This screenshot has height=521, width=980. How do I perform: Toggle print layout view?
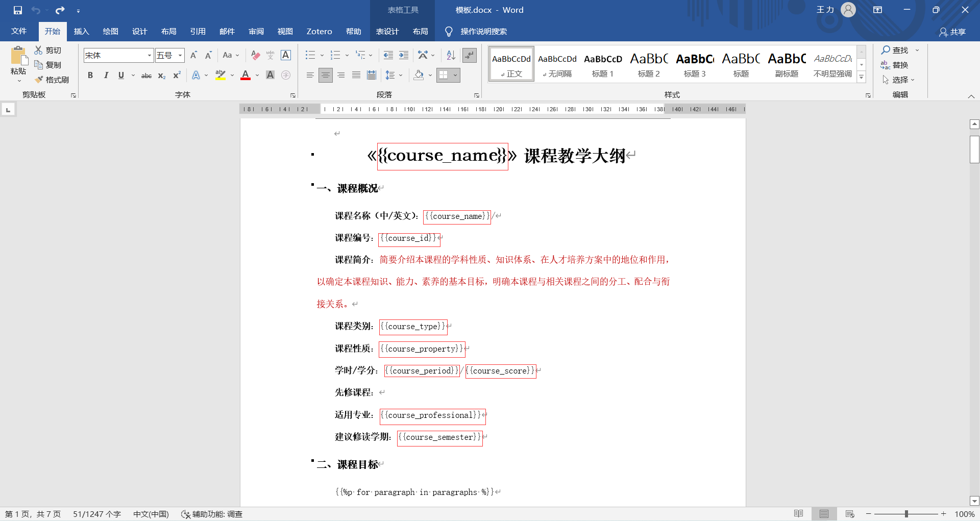coord(824,514)
